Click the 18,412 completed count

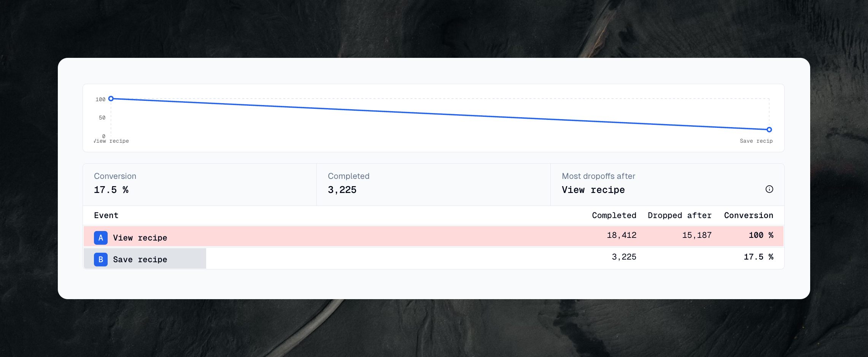coord(622,235)
